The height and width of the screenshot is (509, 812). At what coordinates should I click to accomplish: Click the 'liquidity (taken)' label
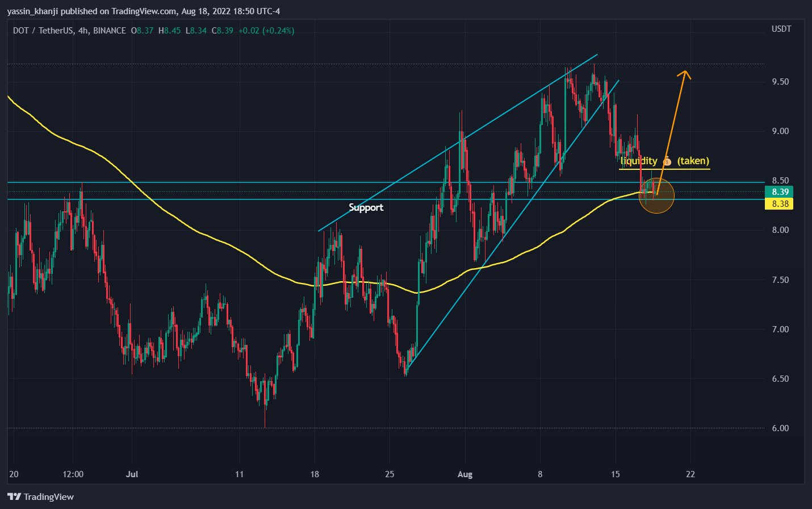[x=665, y=161]
